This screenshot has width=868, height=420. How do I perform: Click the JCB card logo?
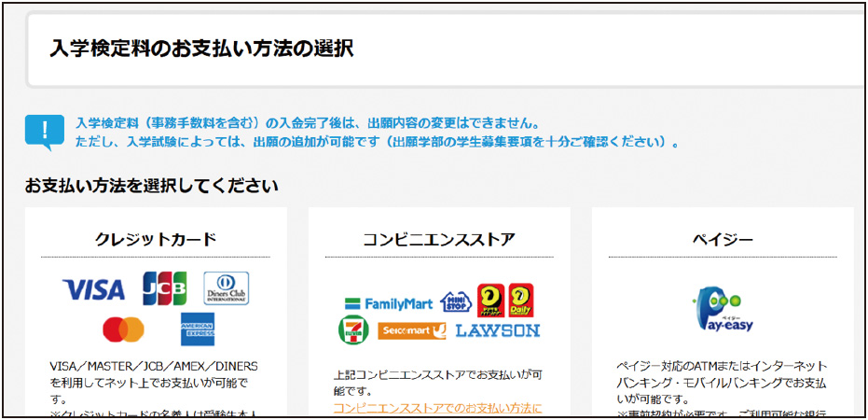pos(165,288)
